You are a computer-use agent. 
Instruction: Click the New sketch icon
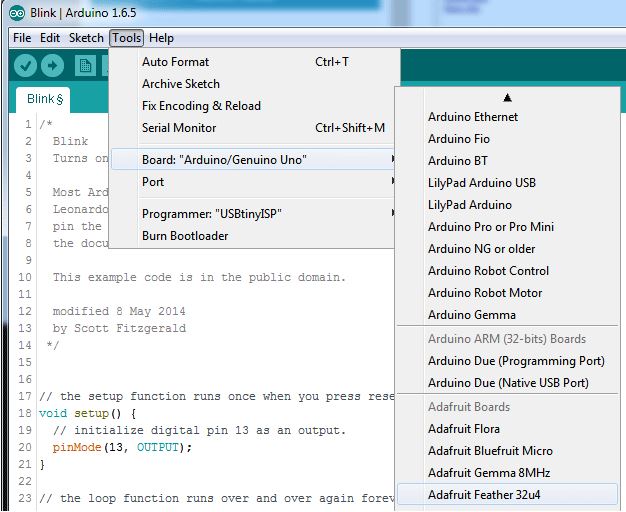(85, 66)
